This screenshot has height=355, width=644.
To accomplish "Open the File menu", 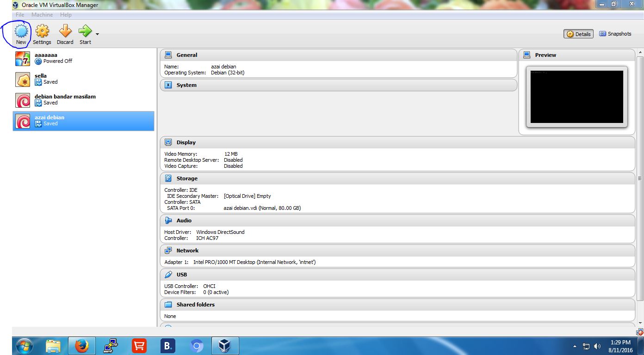I will pos(19,14).
